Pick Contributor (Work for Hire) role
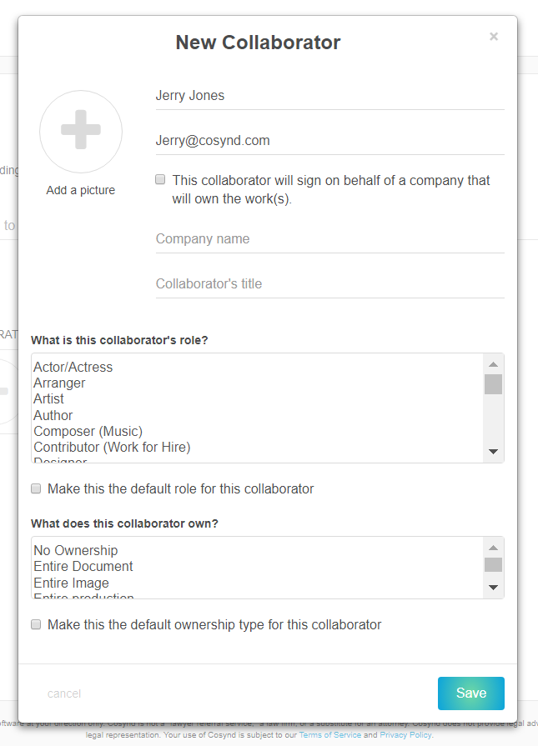This screenshot has width=538, height=756. (112, 447)
